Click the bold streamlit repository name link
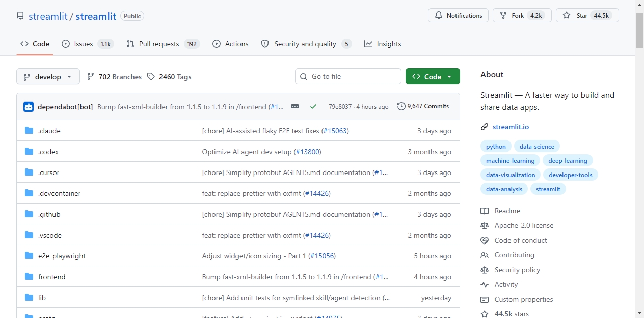 96,16
